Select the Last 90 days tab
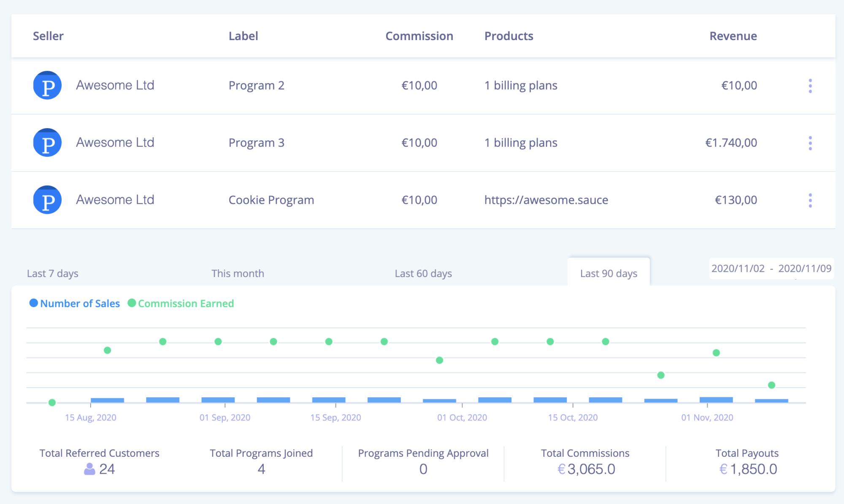Image resolution: width=844 pixels, height=504 pixels. click(x=608, y=273)
